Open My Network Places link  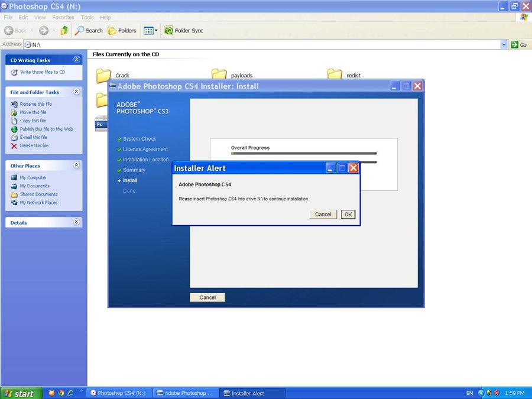[x=38, y=203]
